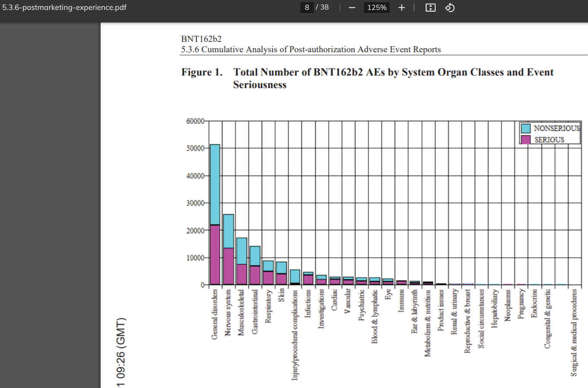Click the magenta serious Gastrointestinal bar segment

tap(255, 275)
